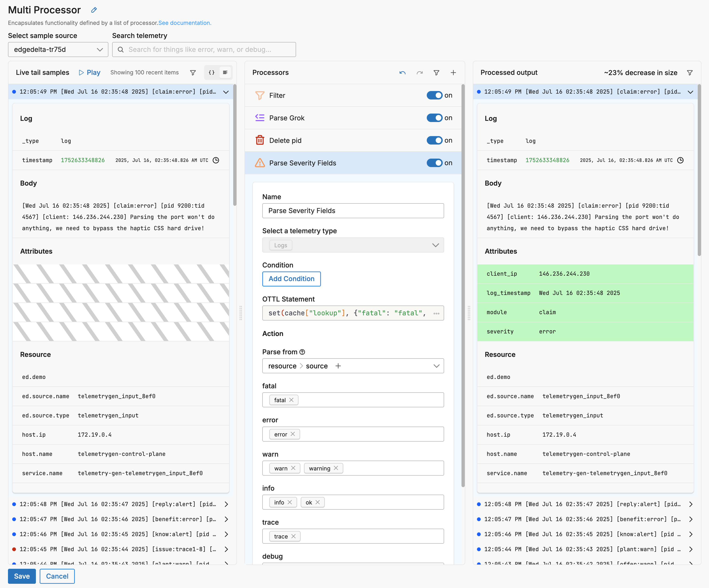Select the Parse Severity Fields warning icon
The image size is (709, 588).
260,163
